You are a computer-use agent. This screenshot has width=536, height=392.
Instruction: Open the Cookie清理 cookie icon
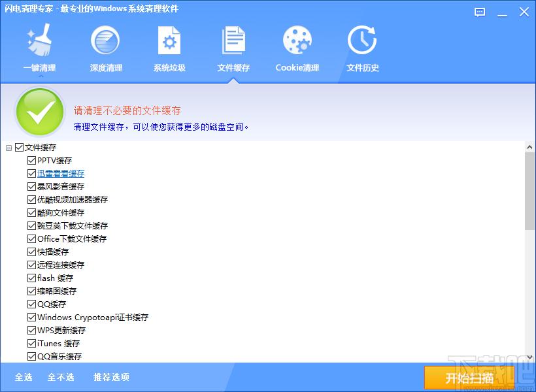tap(297, 41)
